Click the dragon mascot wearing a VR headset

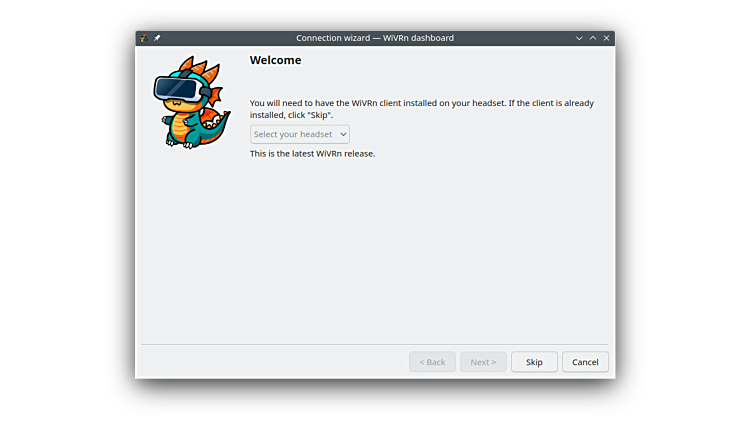[190, 103]
